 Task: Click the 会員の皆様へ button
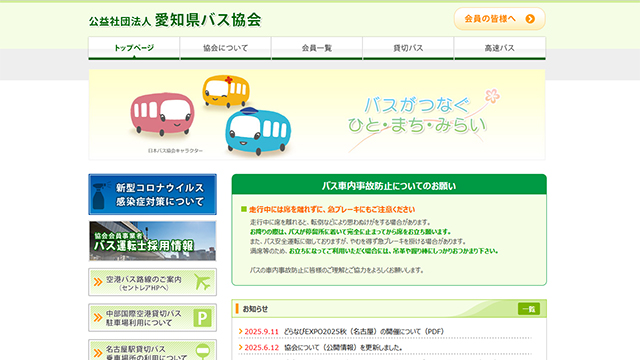click(x=500, y=19)
